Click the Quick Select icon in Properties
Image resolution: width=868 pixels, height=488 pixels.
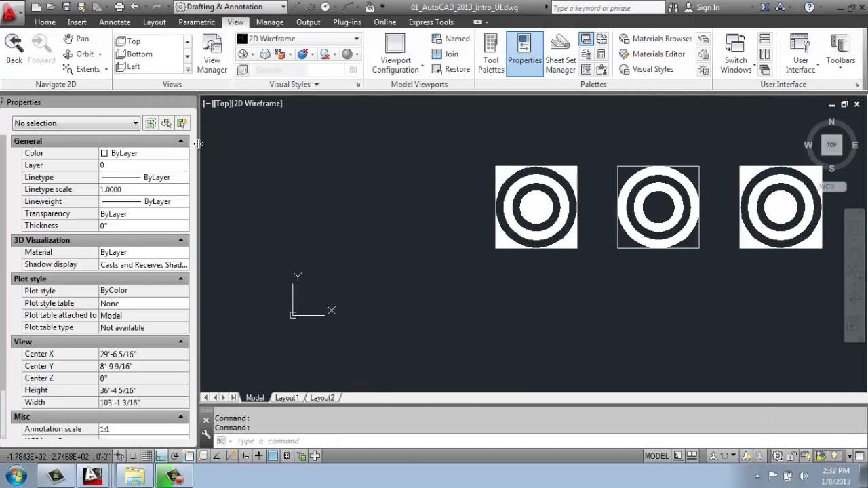[182, 123]
